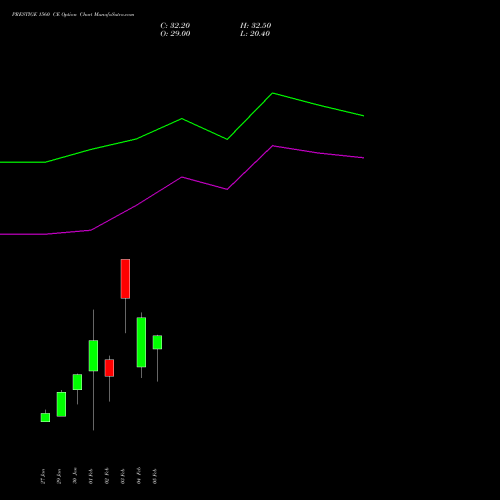
Task: Select the 30 Jan green candlestick
Action: tap(77, 382)
